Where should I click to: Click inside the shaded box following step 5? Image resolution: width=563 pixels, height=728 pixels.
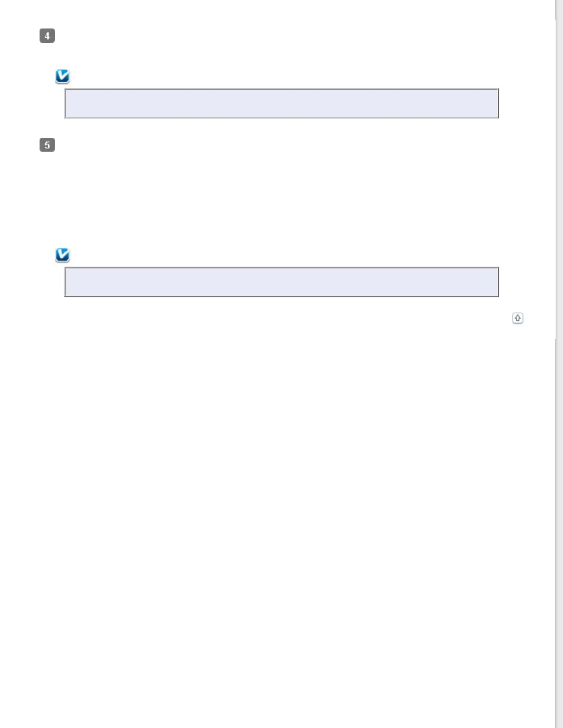pyautogui.click(x=281, y=282)
